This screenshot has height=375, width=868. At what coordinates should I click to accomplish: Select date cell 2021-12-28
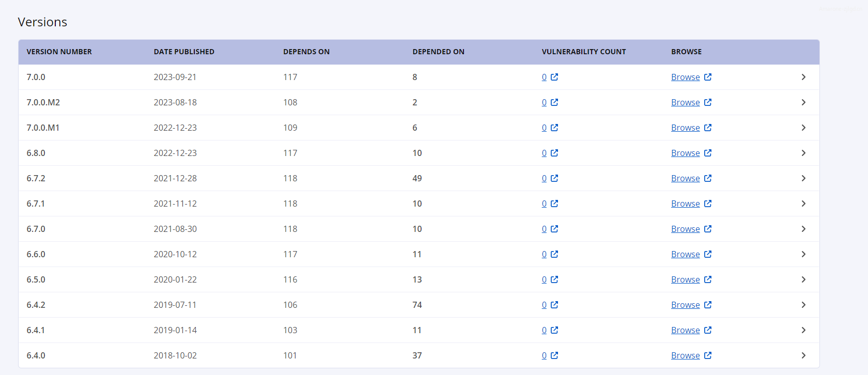point(175,178)
